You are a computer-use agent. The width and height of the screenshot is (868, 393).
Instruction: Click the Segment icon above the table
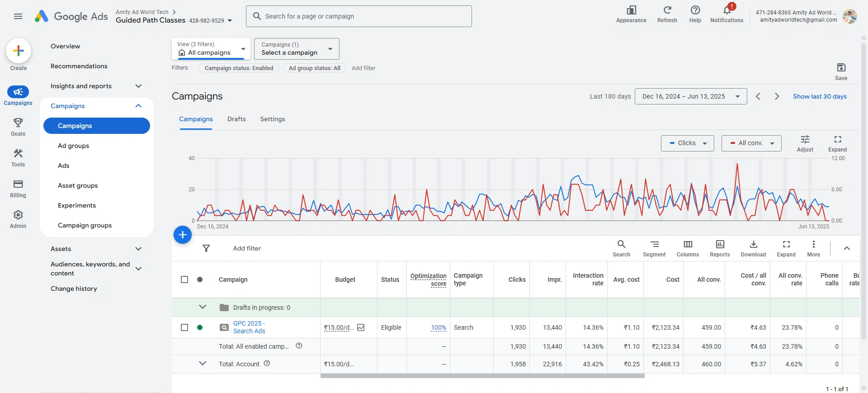point(654,248)
